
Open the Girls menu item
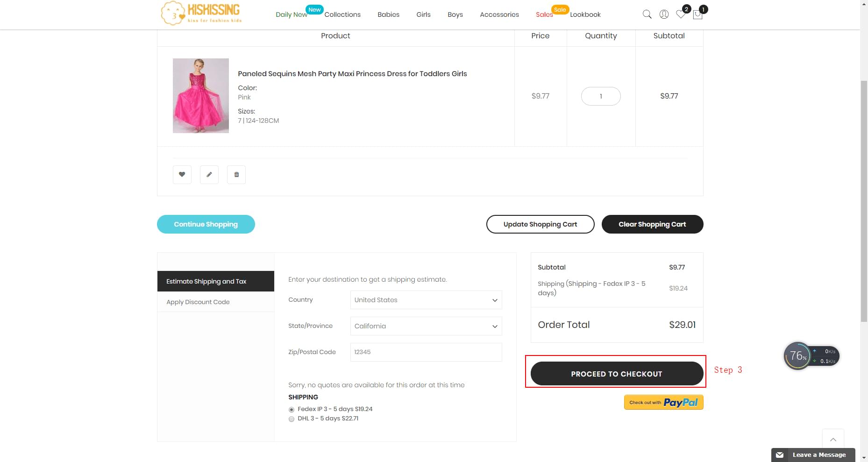pos(423,14)
